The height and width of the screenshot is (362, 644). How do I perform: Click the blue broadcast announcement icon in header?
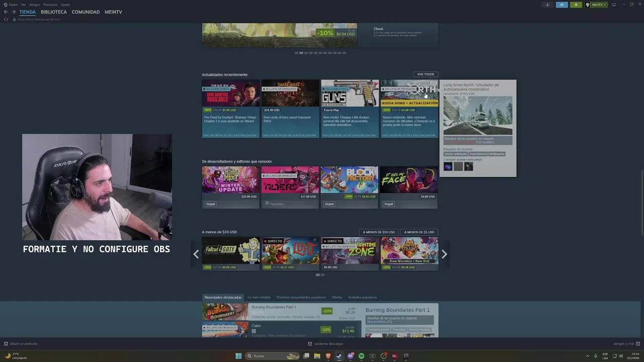pos(561,5)
